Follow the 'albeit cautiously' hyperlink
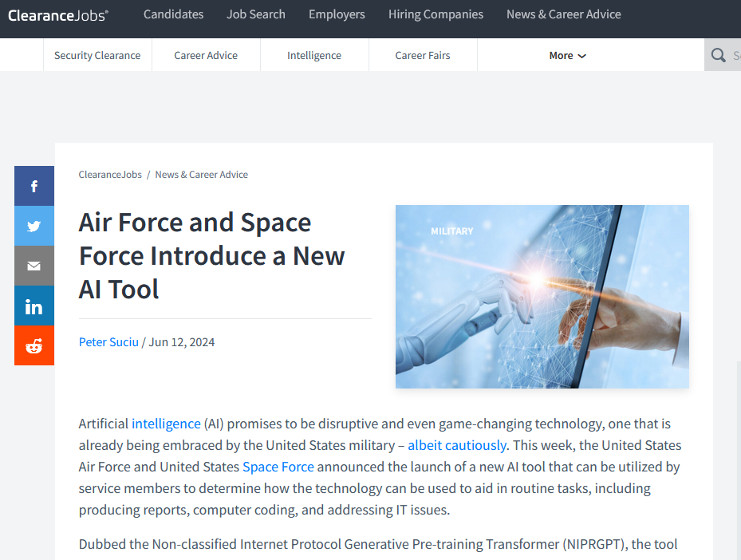Viewport: 741px width, 560px height. coord(457,445)
